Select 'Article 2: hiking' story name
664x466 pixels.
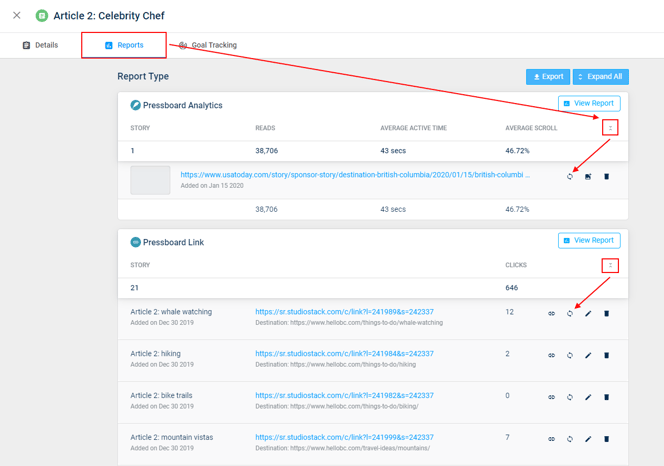point(155,354)
